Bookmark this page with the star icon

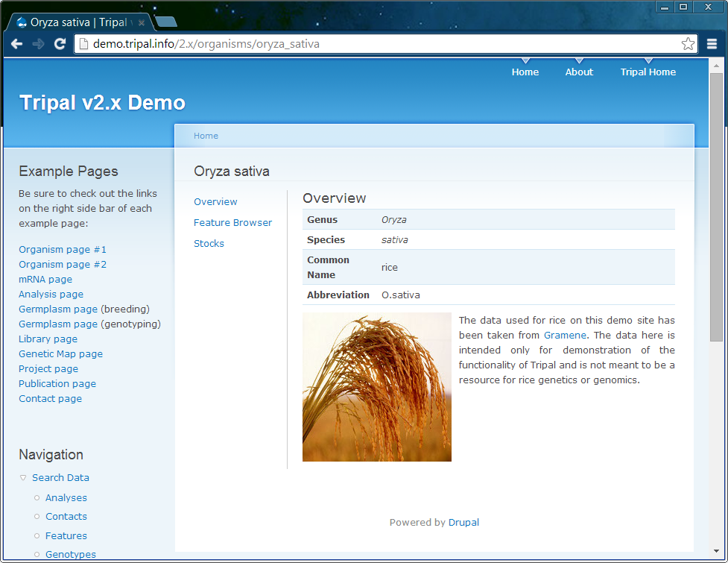click(x=688, y=44)
